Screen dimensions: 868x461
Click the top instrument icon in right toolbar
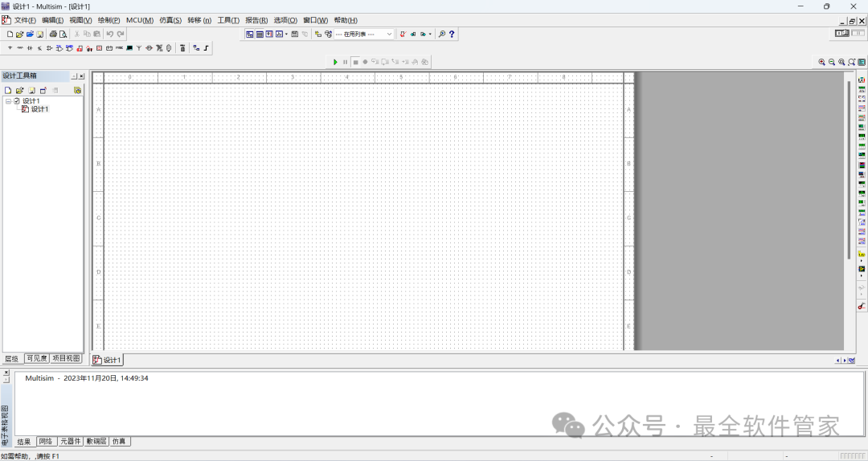pyautogui.click(x=862, y=80)
